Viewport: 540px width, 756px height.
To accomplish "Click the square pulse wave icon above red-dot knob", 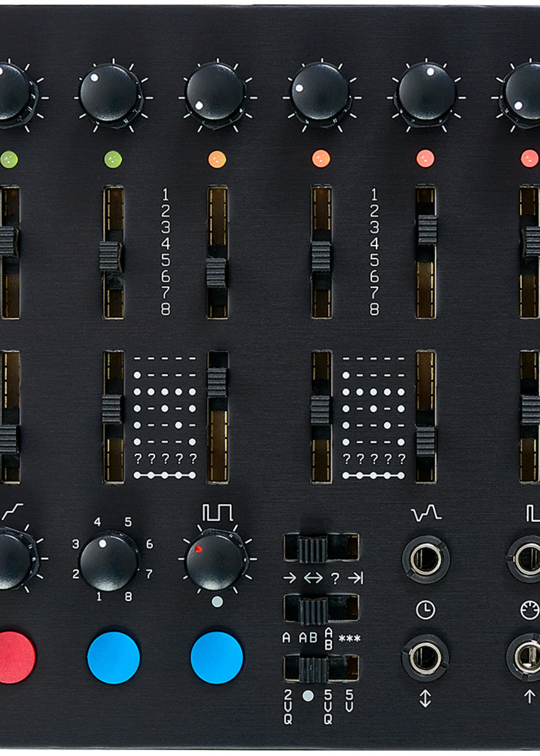I will [218, 512].
